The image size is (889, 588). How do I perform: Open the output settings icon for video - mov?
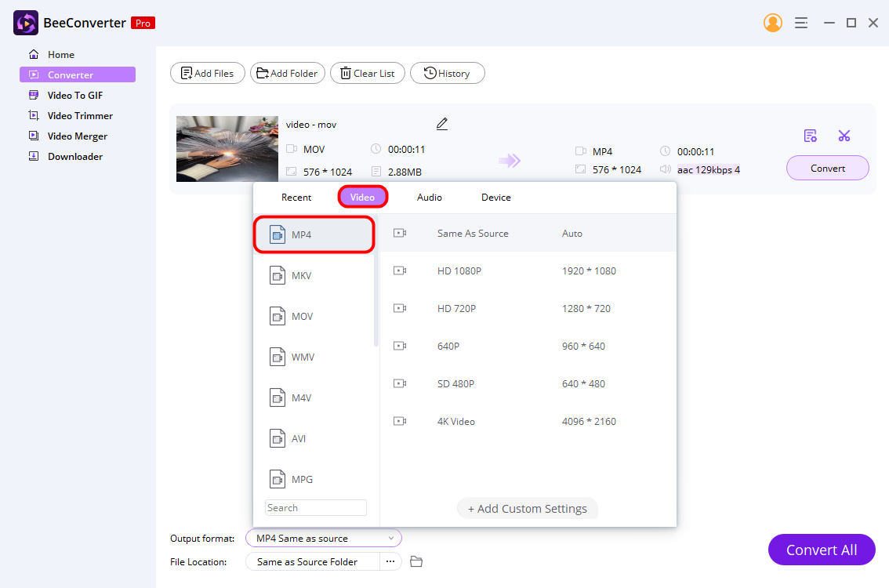click(x=811, y=135)
